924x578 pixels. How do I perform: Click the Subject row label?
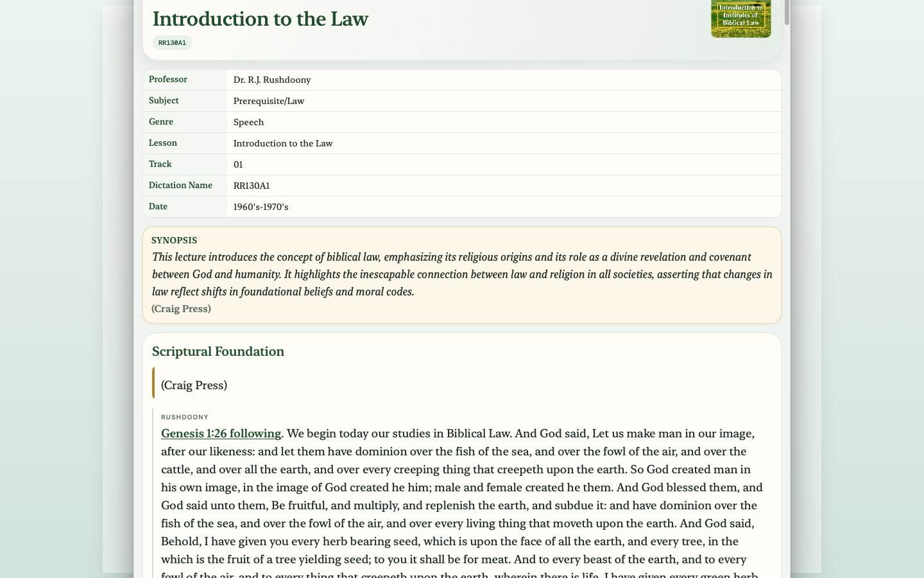164,101
